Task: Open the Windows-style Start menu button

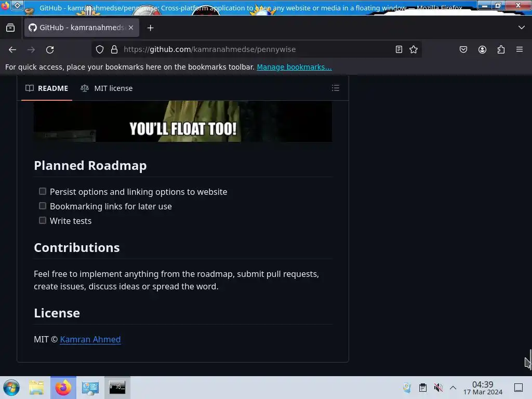Action: 11,388
